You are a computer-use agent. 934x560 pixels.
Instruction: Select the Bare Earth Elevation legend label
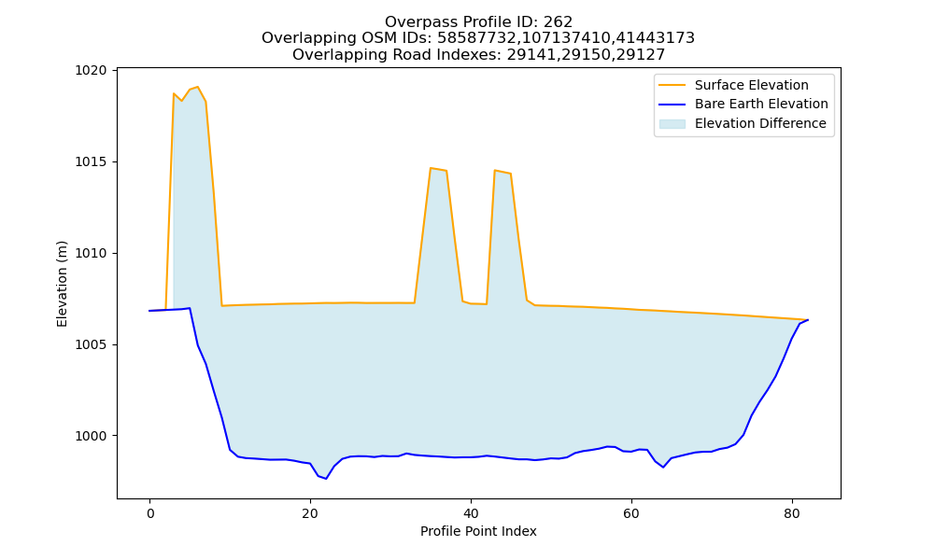(x=761, y=105)
